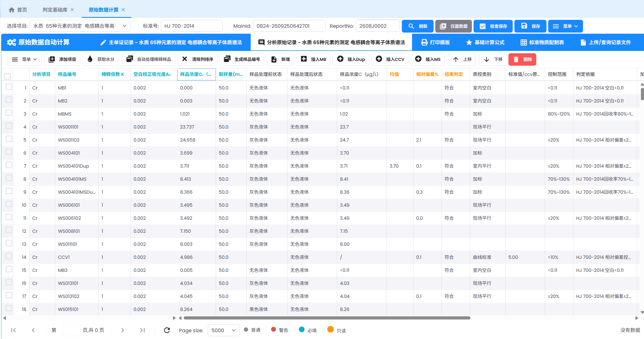Image resolution: width=644 pixels, height=339 pixels.
Task: Check the row 2 MB2 checkbox
Action: 9,100
